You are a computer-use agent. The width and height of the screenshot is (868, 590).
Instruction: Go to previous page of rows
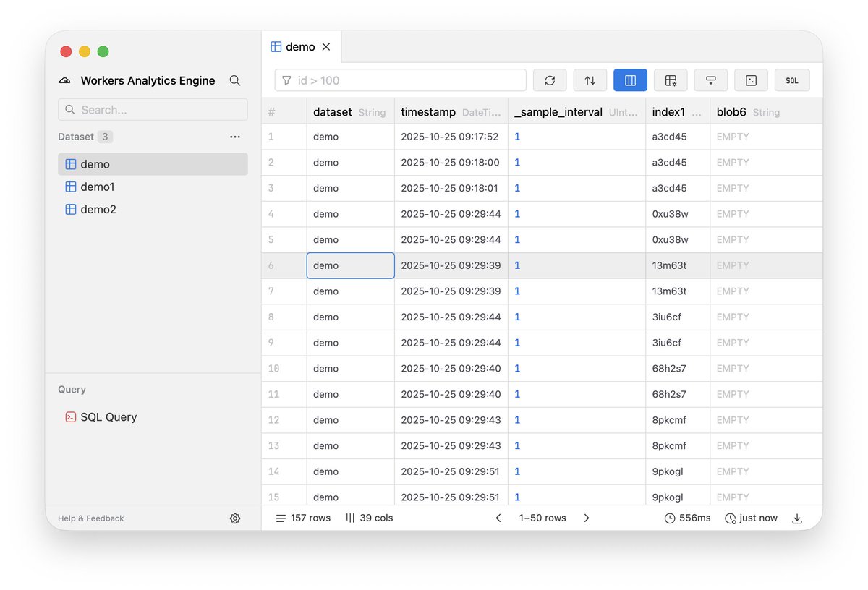(x=498, y=518)
